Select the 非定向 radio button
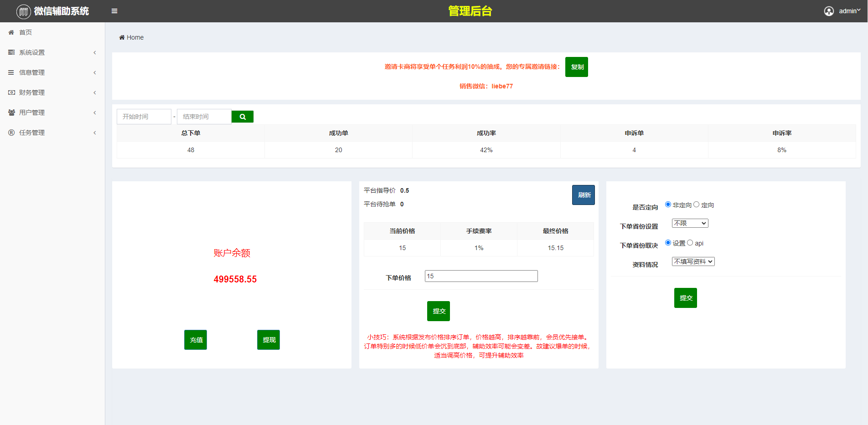The height and width of the screenshot is (425, 868). [667, 204]
